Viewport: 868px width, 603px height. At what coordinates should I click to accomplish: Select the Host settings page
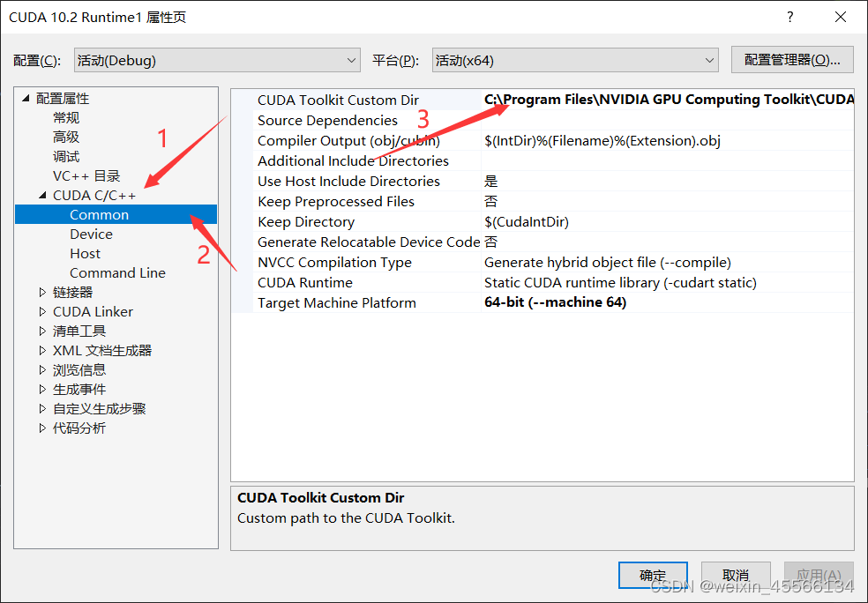[85, 253]
